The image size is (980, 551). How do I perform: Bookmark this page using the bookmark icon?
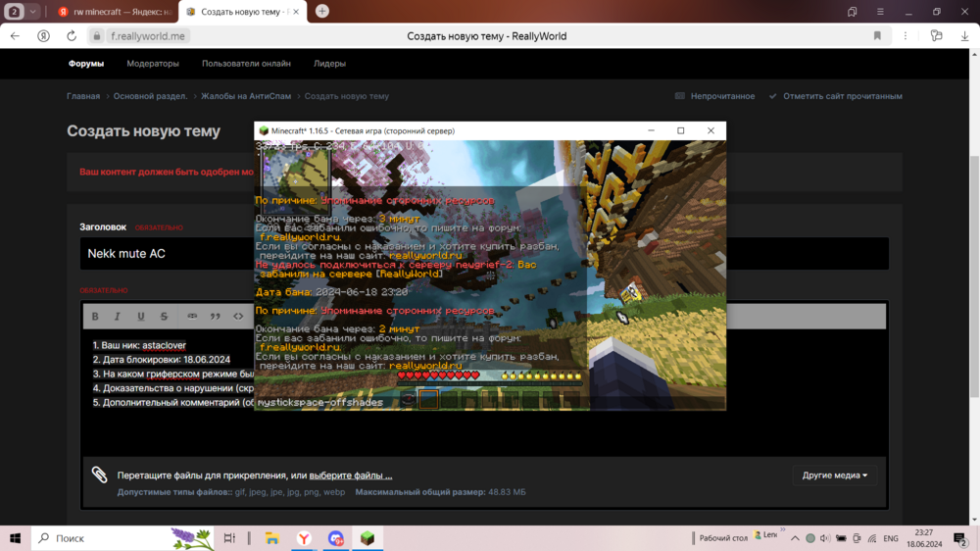(877, 36)
